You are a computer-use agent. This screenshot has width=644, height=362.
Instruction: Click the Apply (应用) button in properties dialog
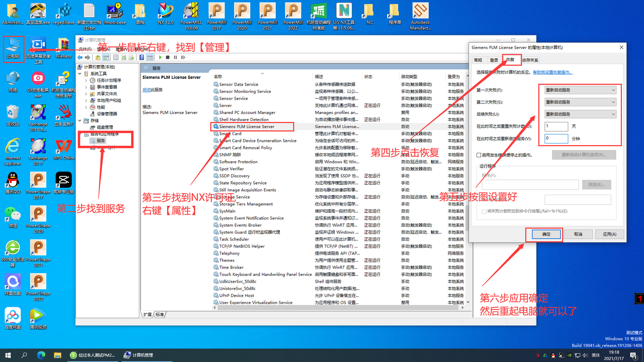click(609, 234)
